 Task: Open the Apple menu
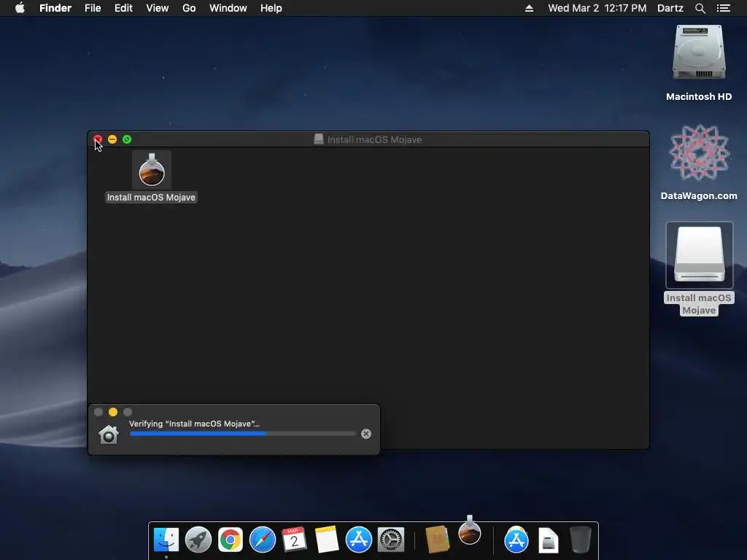[x=20, y=8]
